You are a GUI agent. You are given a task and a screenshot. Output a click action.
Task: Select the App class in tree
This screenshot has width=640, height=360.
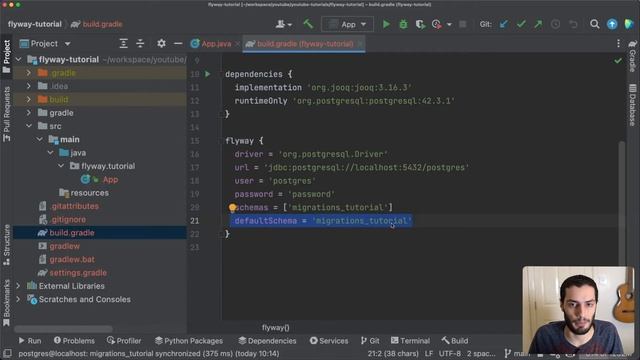tap(110, 180)
